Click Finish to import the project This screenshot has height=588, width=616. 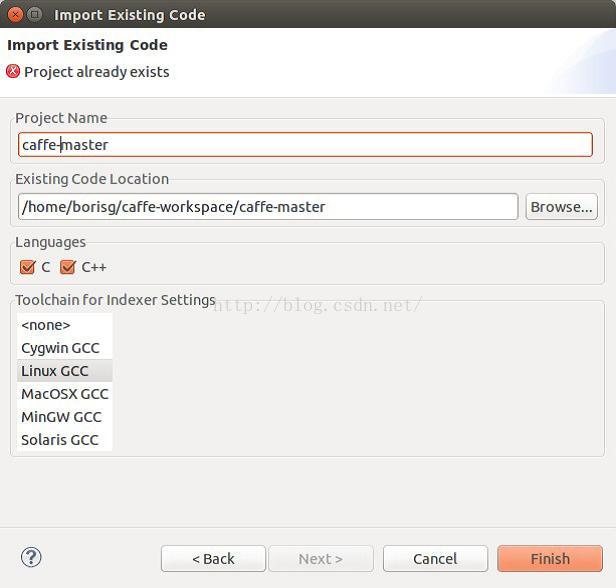click(550, 558)
